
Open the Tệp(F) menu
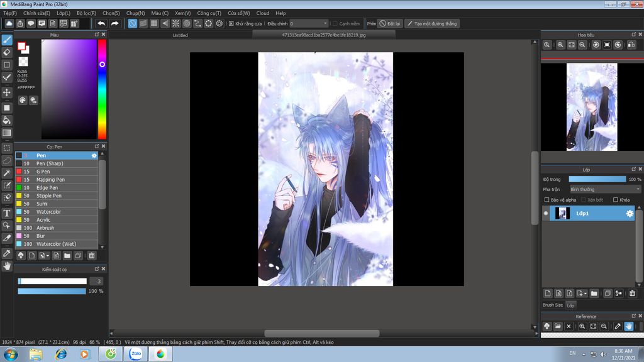[x=10, y=13]
